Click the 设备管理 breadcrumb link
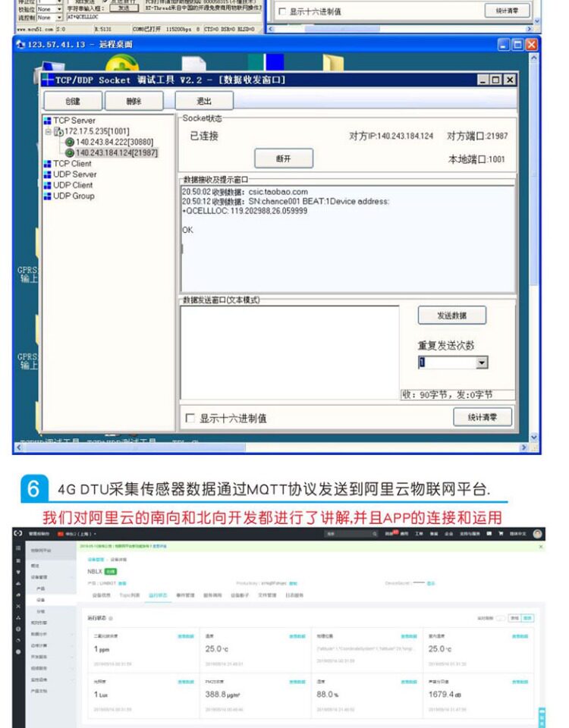This screenshot has width=569, height=728. click(96, 560)
